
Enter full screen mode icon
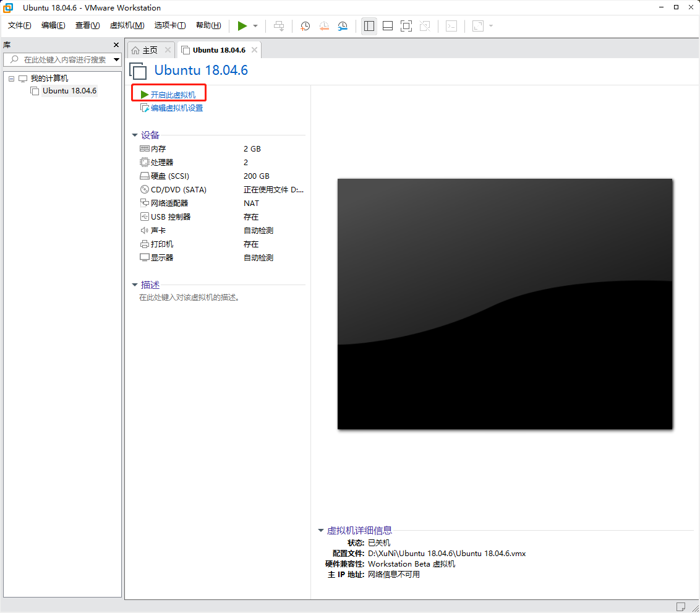coord(406,26)
